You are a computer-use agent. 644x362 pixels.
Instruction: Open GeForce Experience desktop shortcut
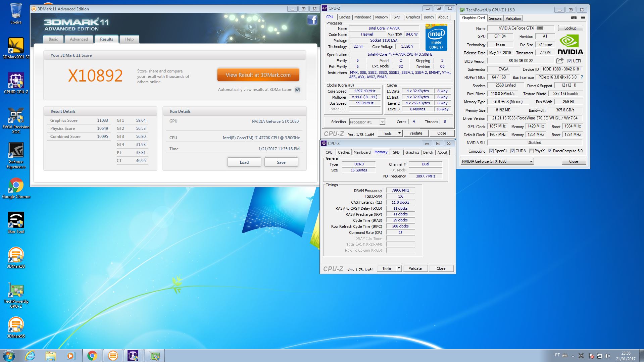point(16,155)
